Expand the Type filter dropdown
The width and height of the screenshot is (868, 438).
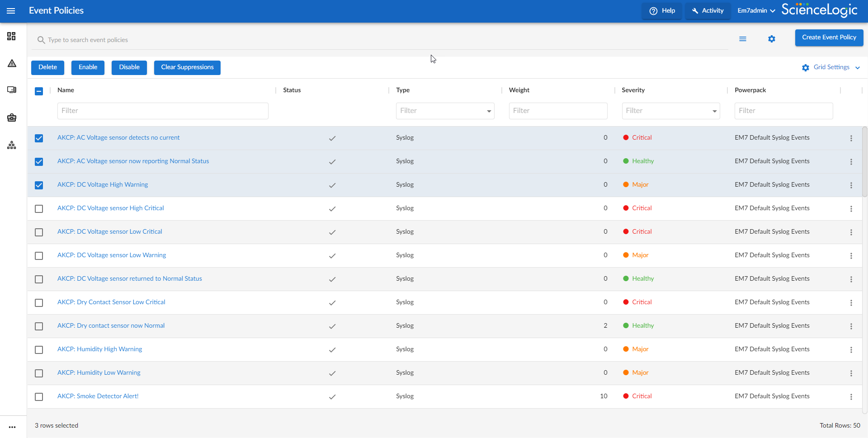tap(445, 111)
